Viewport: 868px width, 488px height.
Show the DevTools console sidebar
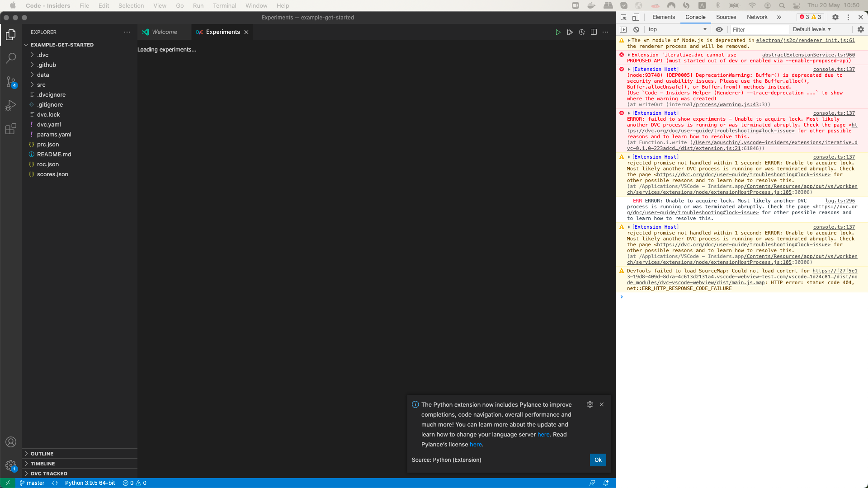pyautogui.click(x=623, y=29)
